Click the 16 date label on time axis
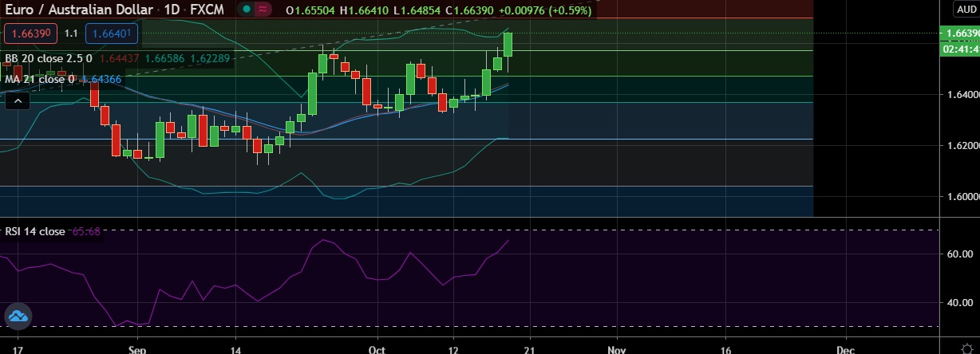The height and width of the screenshot is (354, 980). tap(726, 348)
